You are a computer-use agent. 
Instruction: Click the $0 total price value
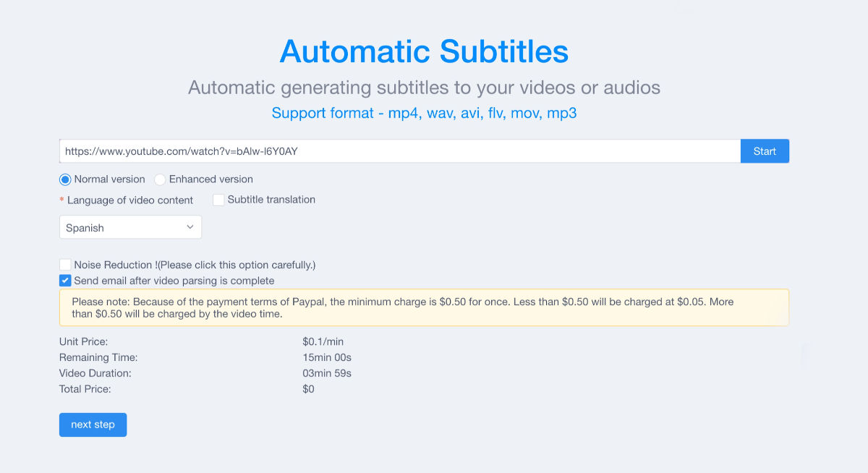coord(309,389)
